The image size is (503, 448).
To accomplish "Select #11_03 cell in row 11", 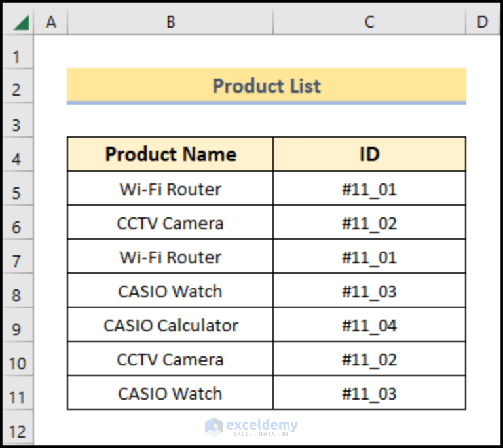I will click(x=369, y=392).
